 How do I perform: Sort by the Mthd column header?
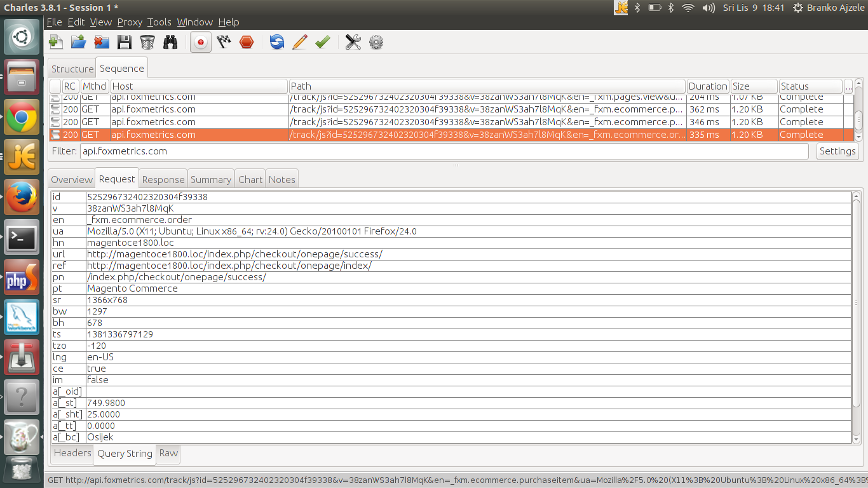(x=94, y=86)
